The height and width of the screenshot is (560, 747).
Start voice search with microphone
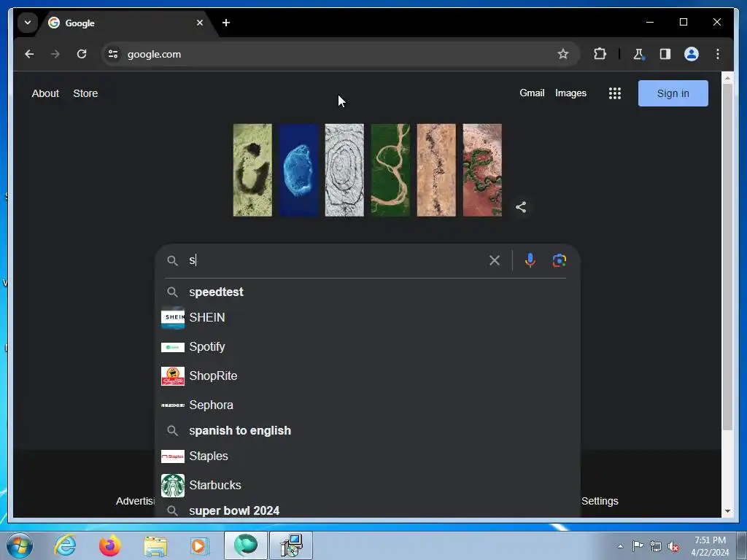click(x=530, y=260)
